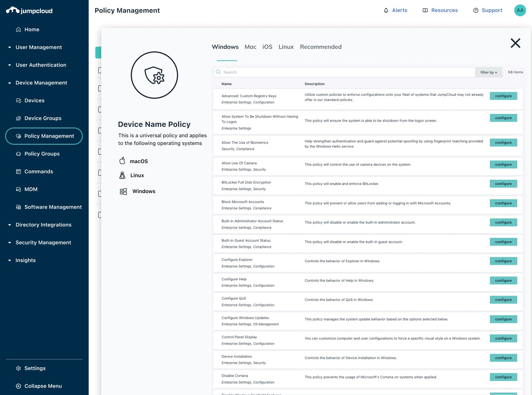Image resolution: width=532 pixels, height=395 pixels.
Task: Close the policy selection panel
Action: 515,43
